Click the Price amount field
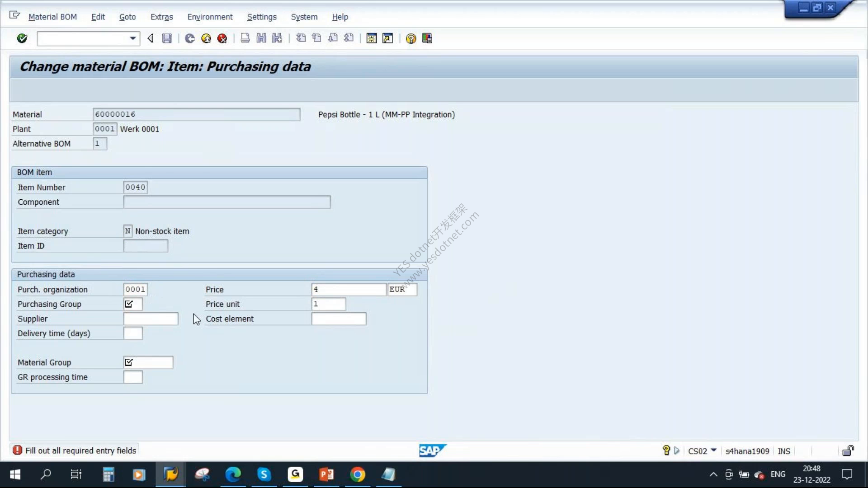The image size is (868, 488). [349, 289]
